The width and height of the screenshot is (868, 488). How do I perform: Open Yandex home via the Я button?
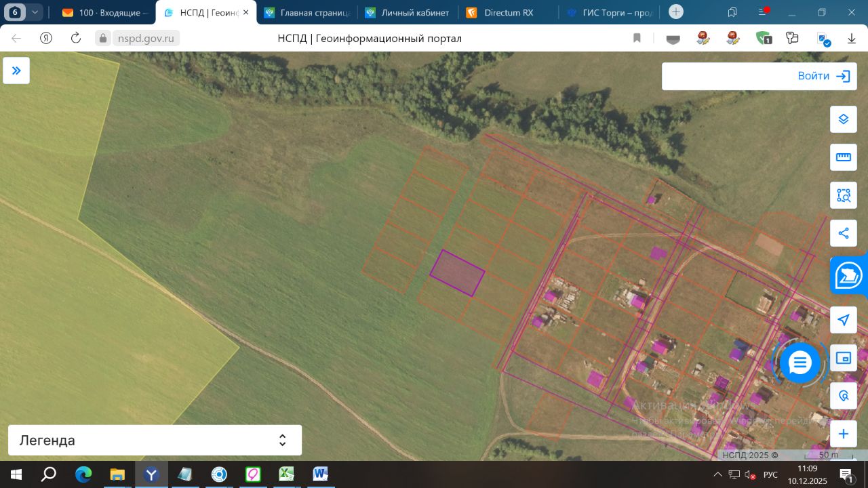pos(46,39)
